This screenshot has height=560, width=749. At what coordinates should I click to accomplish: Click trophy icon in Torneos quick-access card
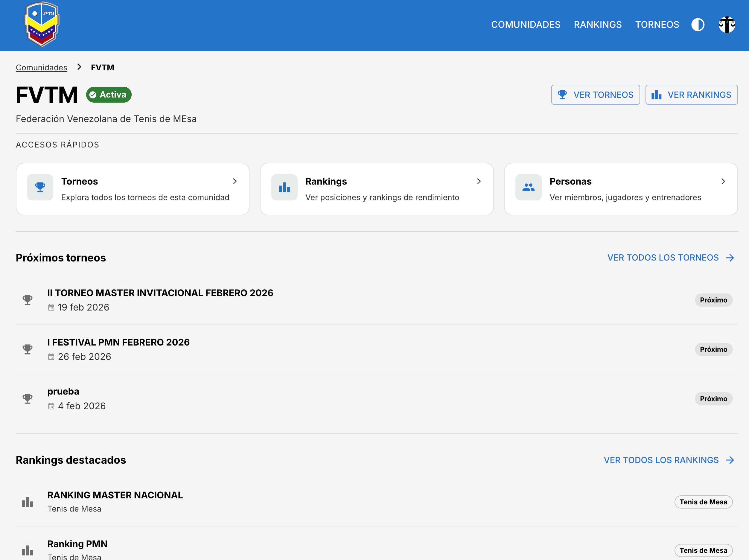(40, 187)
